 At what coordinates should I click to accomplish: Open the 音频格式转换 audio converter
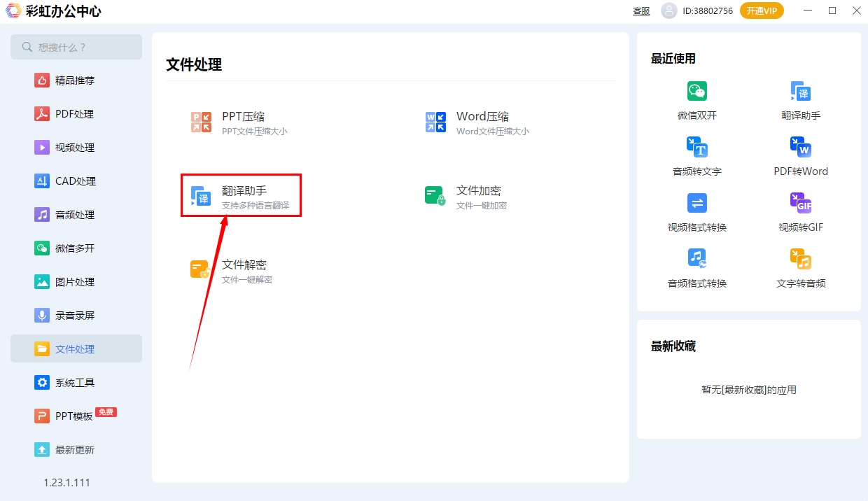click(696, 268)
